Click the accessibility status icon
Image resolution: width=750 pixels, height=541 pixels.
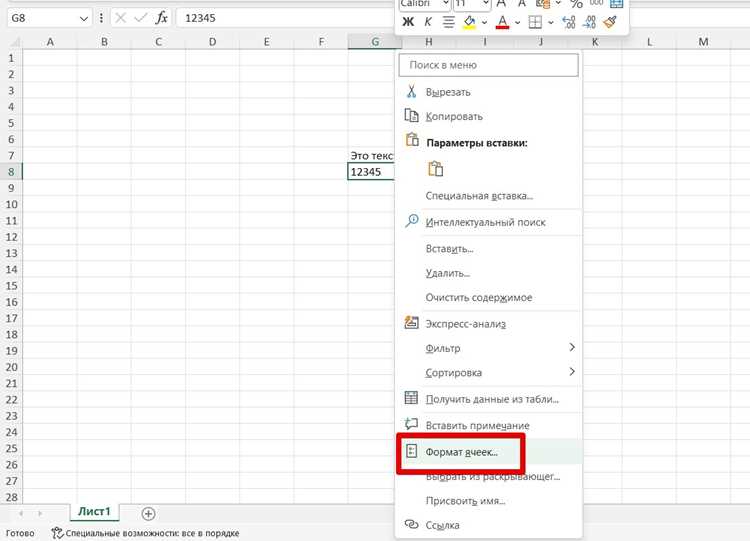tap(57, 533)
